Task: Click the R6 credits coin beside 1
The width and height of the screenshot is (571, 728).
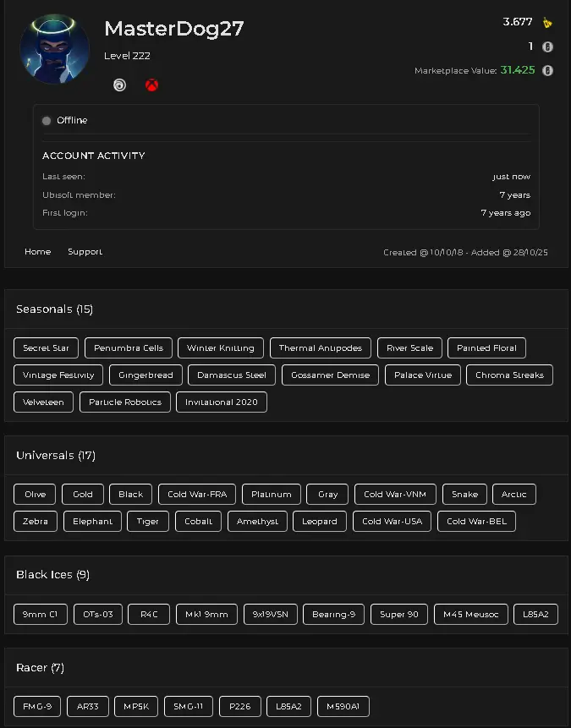Action: (547, 47)
